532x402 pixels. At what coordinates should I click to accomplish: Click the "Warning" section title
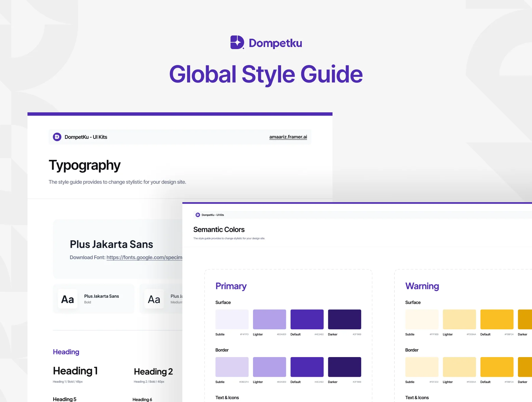(422, 286)
